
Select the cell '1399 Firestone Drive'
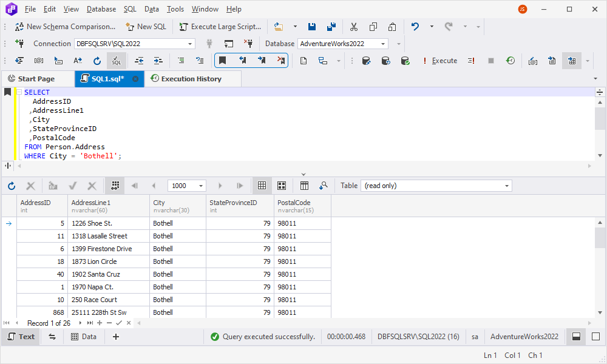[109, 249]
